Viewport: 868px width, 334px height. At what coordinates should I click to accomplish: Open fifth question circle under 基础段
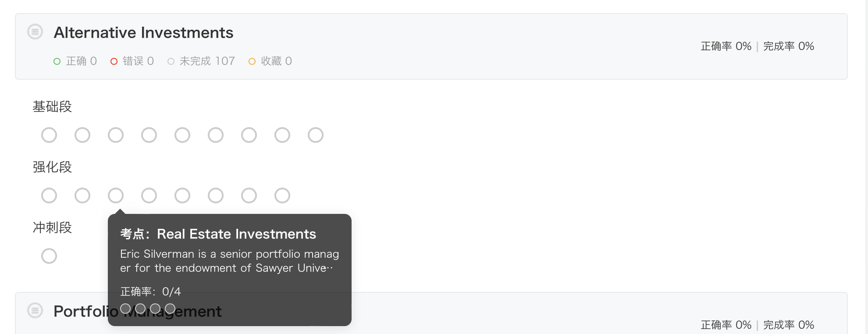pos(182,135)
